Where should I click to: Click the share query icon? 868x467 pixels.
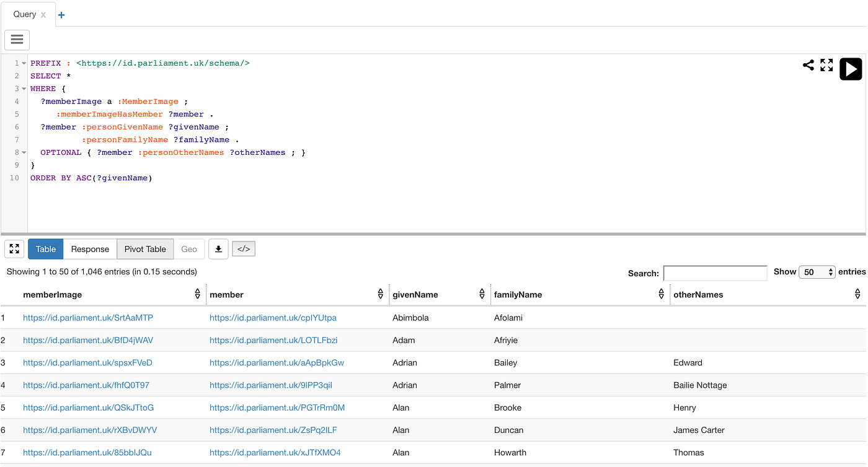(x=808, y=64)
